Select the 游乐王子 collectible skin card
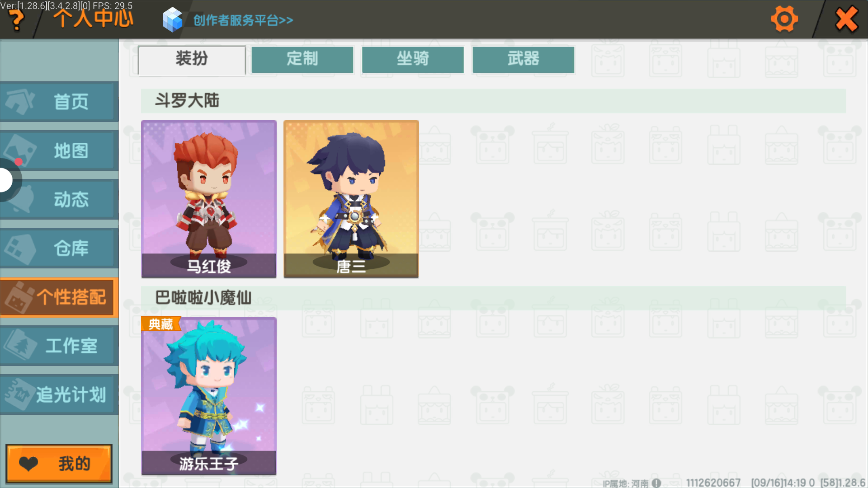868x488 pixels. click(208, 396)
